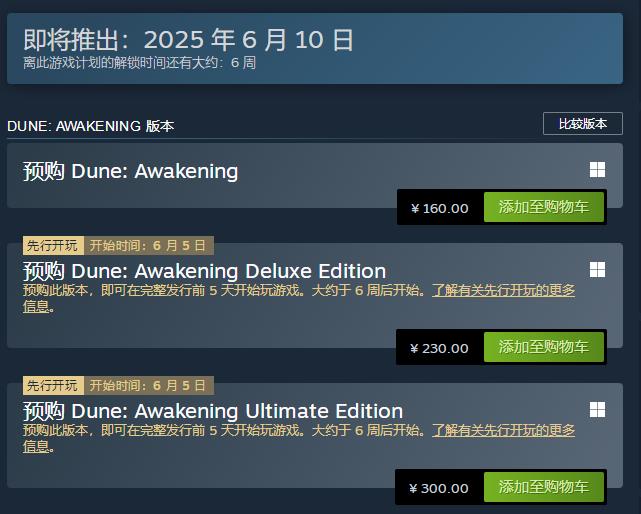Click the 先行开玩 badge on Ultimate Edition
641x514 pixels.
coord(53,385)
